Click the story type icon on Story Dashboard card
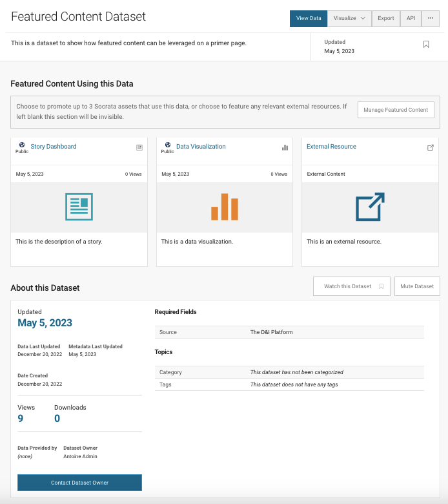448x504 pixels. (x=139, y=147)
